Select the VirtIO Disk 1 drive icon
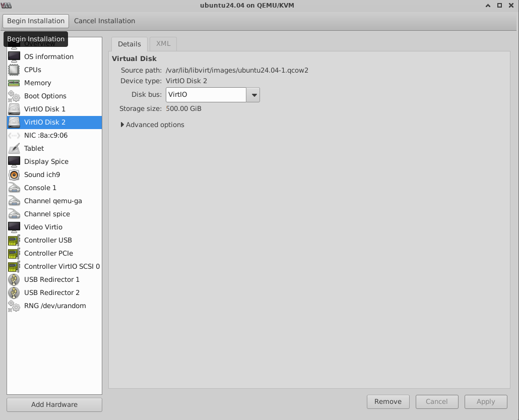This screenshot has height=420, width=519. (x=14, y=109)
